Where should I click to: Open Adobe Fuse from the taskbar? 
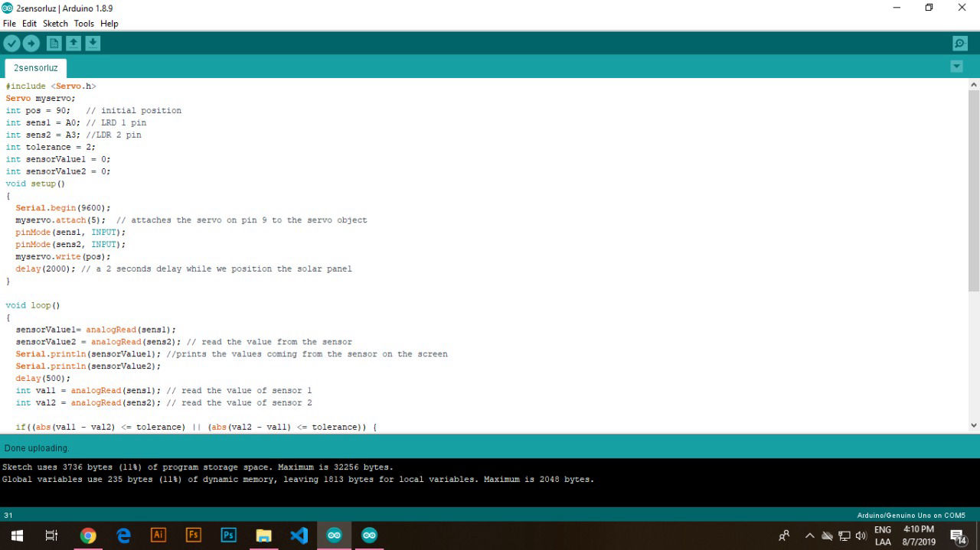[x=194, y=535]
